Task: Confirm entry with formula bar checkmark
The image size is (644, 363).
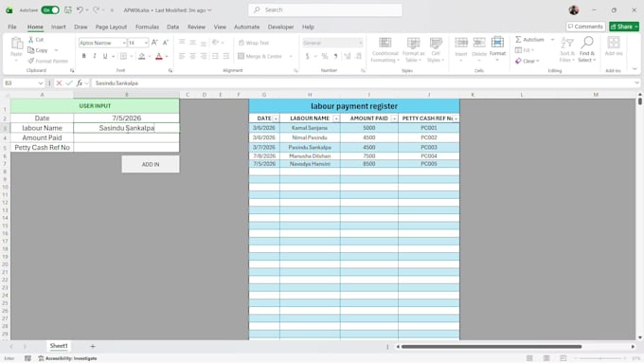Action: point(69,83)
